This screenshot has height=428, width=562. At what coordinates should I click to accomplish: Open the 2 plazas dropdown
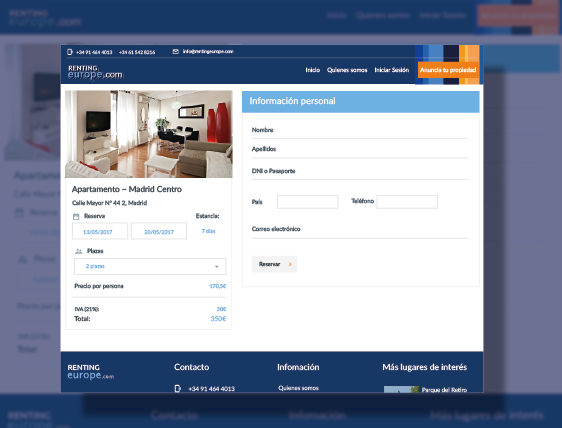coord(150,266)
